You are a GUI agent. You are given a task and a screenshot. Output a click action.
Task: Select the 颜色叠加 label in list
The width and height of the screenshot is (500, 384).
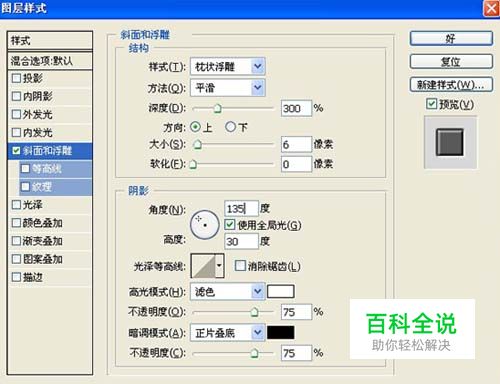click(42, 223)
